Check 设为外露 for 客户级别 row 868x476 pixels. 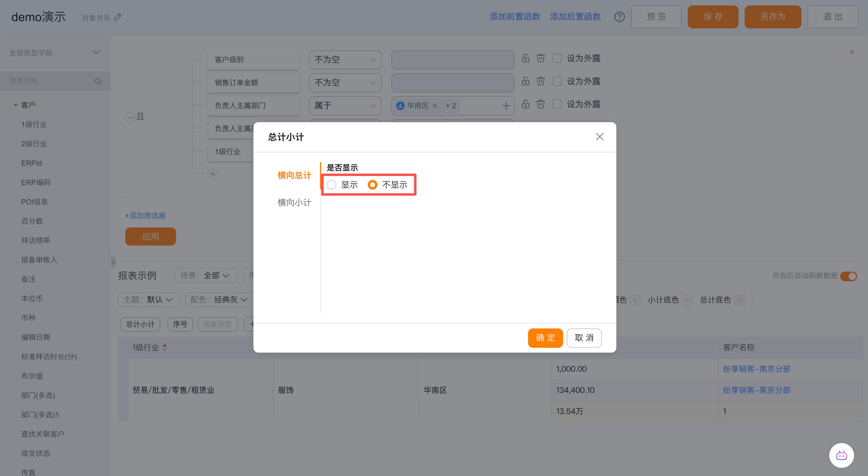(x=557, y=58)
